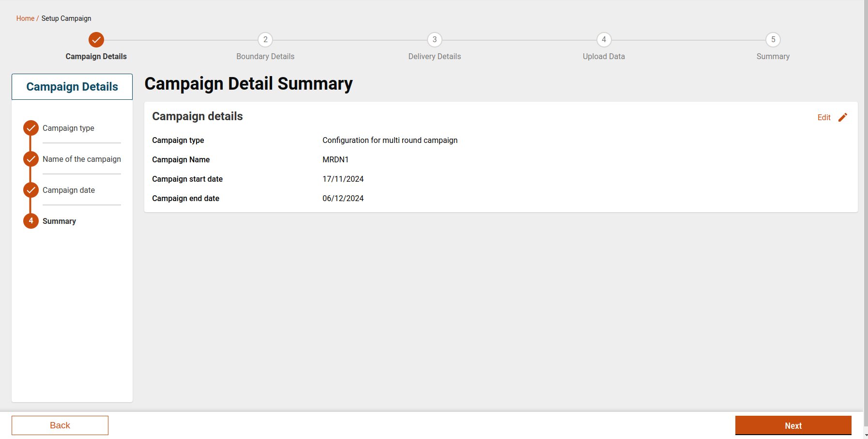Click the Campaign date checkmark icon
The height and width of the screenshot is (439, 868).
(x=31, y=190)
